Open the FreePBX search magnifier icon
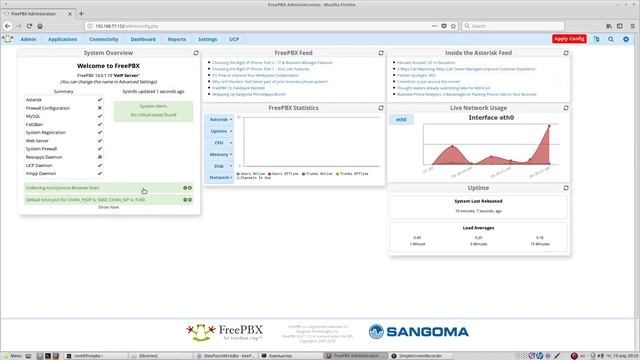The height and width of the screenshot is (360, 640). [x=611, y=39]
